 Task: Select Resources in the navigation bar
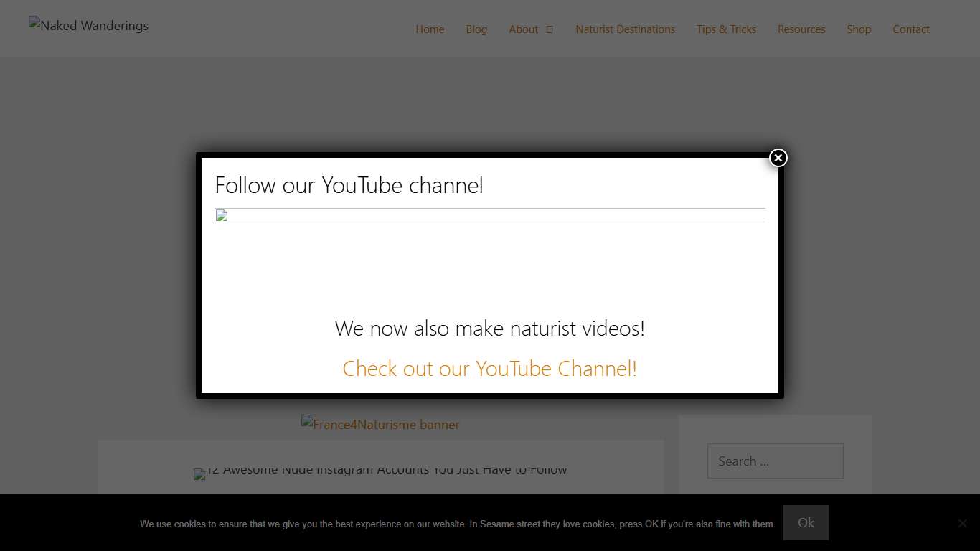click(x=801, y=29)
